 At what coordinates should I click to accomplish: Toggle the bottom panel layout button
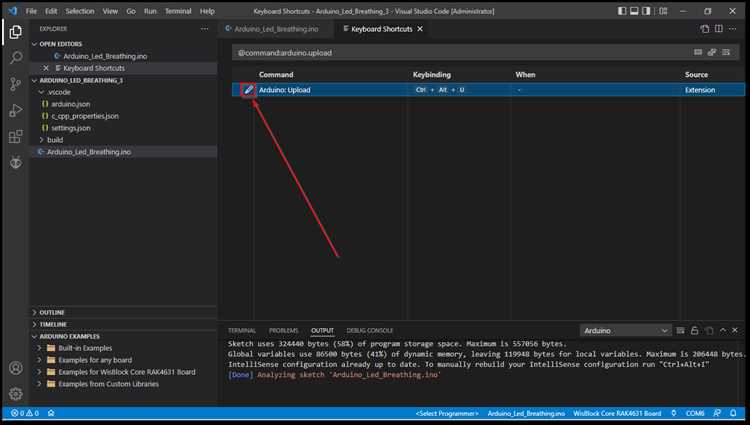[634, 11]
